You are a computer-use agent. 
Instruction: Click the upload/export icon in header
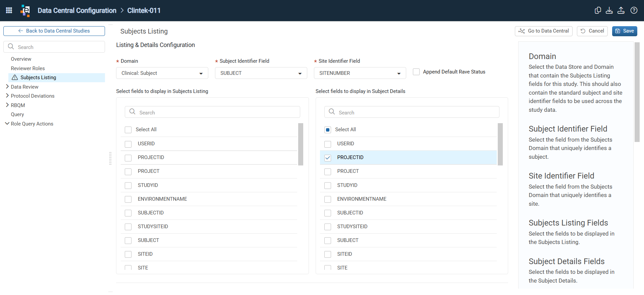621,10
